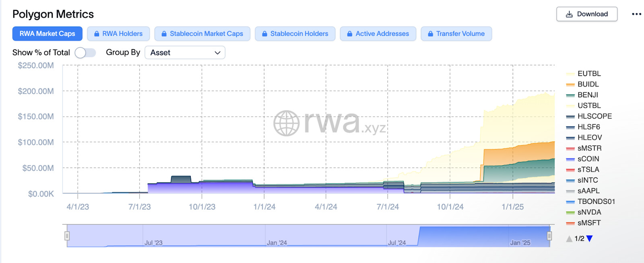
Task: Click the $100.00M y-axis label
Action: (36, 142)
